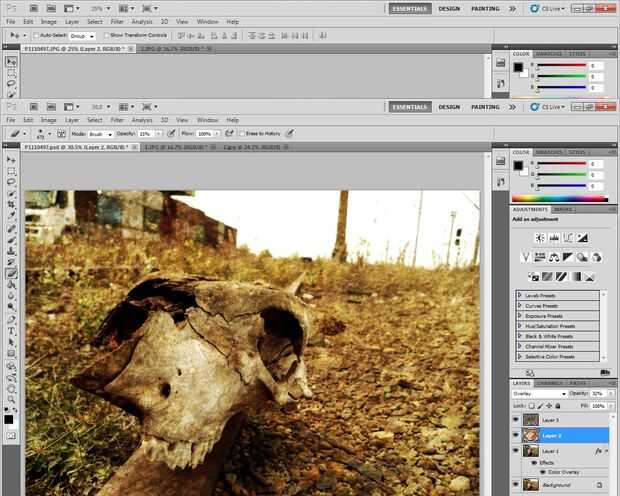
Task: Add a Levels adjustment from icon row
Action: click(x=554, y=238)
